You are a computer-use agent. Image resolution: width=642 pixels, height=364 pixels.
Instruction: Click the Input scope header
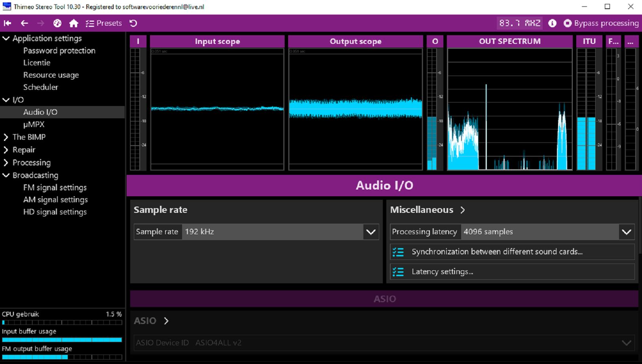click(x=217, y=41)
